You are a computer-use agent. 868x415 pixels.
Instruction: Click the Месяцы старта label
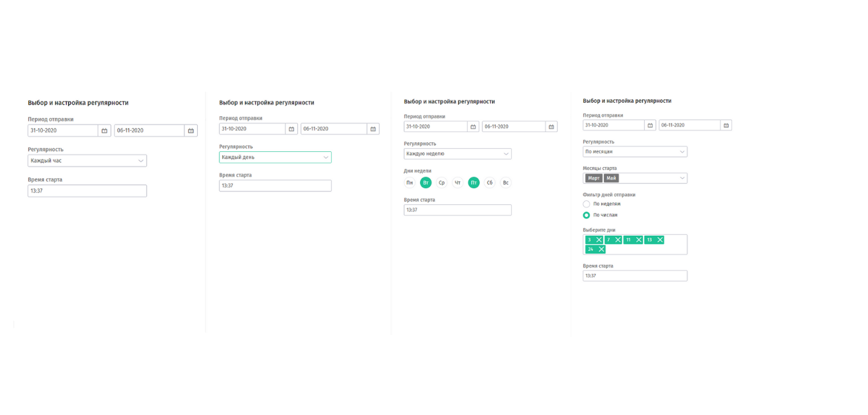pos(600,169)
